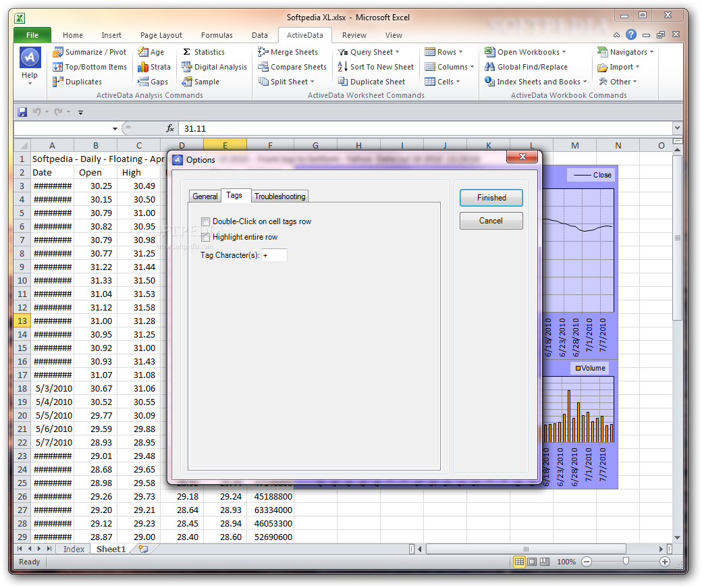
Task: Open Global Find/Replace
Action: pos(526,67)
